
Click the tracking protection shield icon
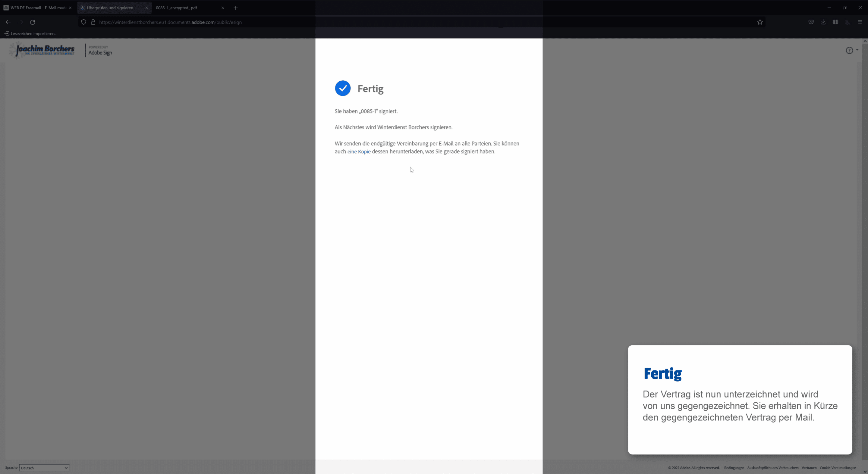point(83,22)
